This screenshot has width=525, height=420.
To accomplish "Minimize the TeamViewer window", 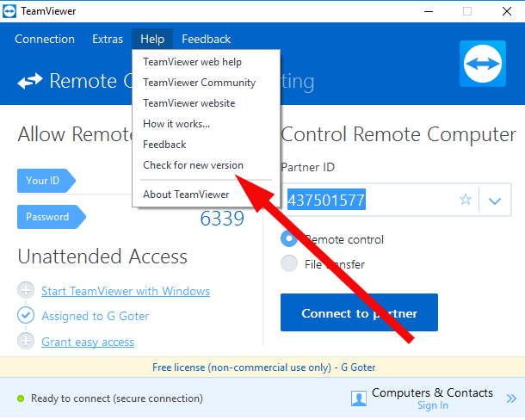I will click(x=429, y=11).
